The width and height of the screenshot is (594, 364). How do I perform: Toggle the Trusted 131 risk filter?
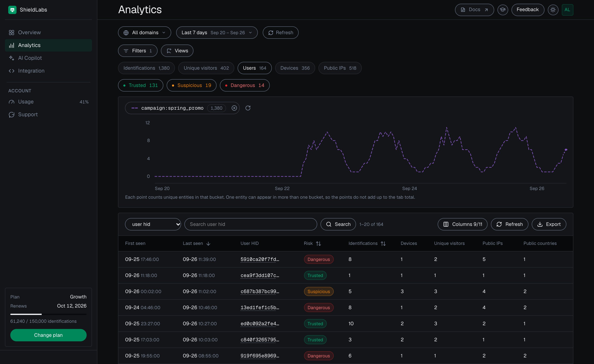point(140,86)
